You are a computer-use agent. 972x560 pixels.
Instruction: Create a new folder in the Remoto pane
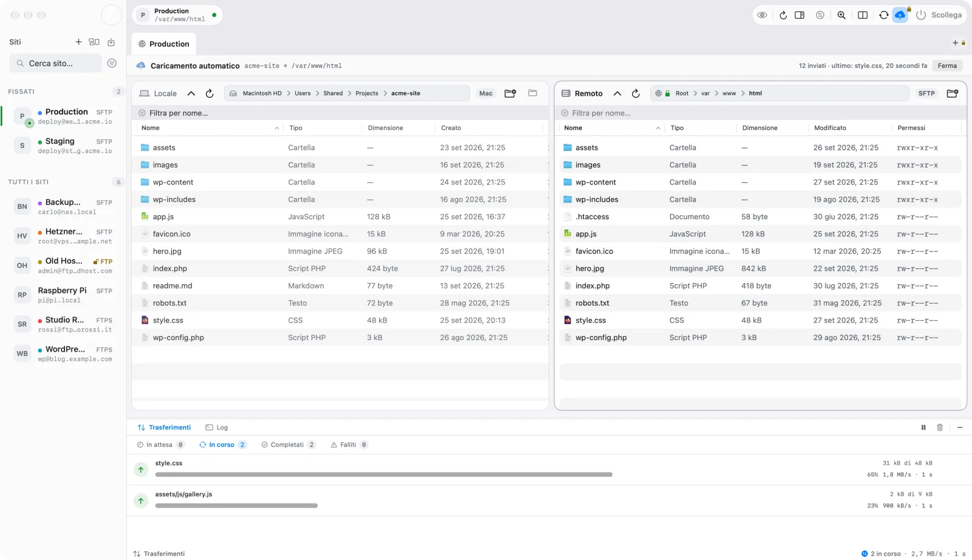953,94
